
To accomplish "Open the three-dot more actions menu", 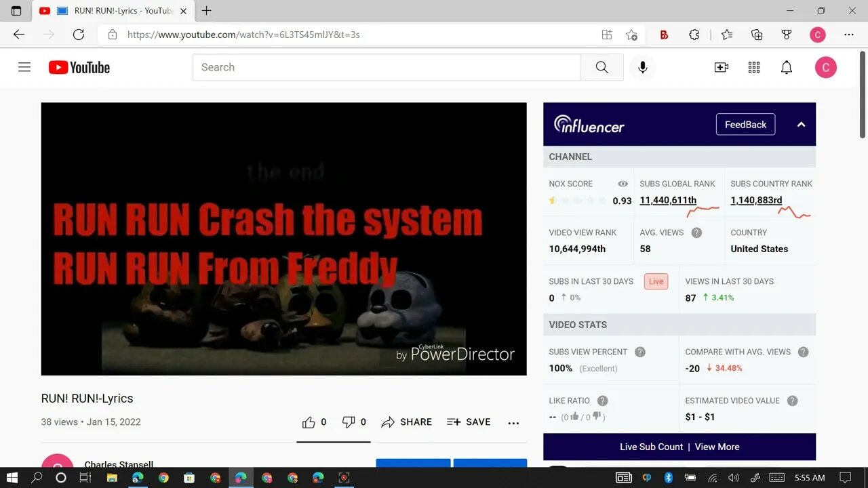I will click(513, 422).
